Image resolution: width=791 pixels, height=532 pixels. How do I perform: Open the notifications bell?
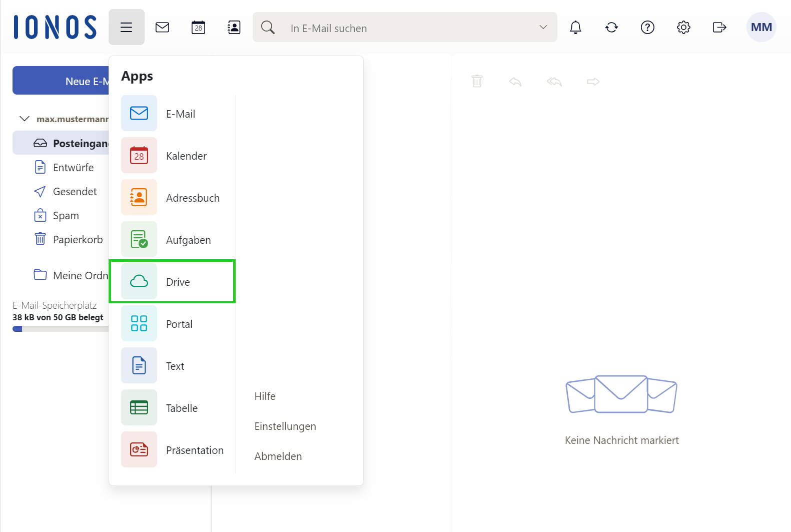point(576,27)
